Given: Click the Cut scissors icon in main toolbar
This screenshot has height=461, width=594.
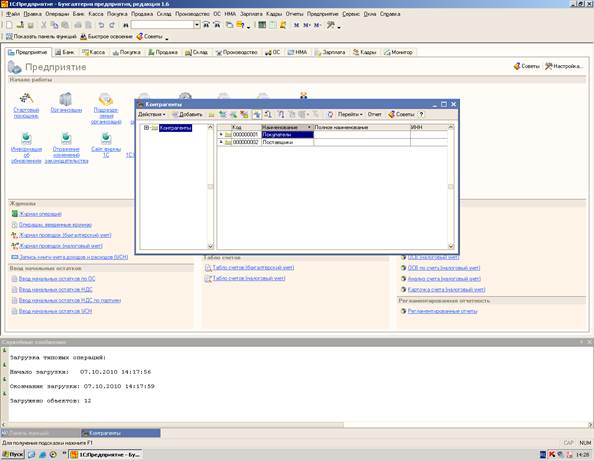Looking at the screenshot, I should click(44, 25).
